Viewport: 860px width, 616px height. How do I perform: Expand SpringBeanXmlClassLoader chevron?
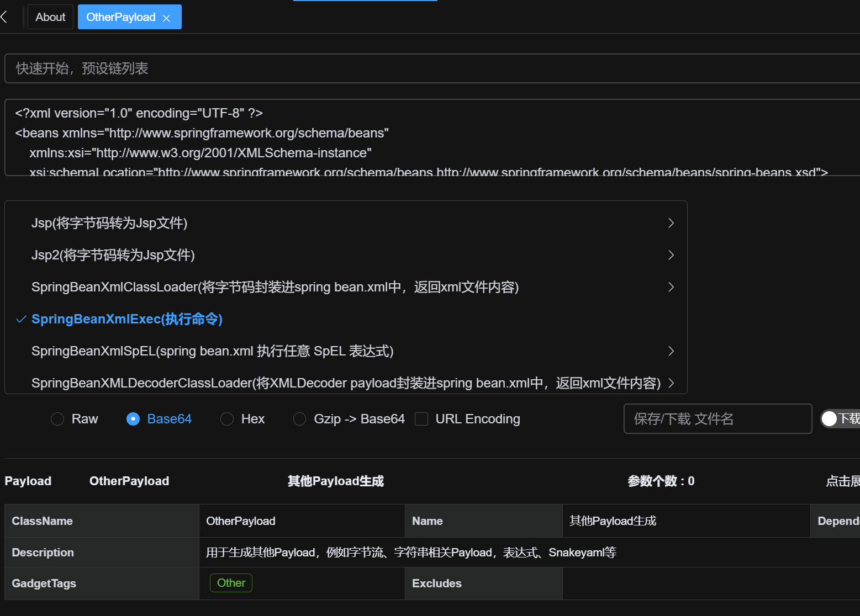point(671,287)
